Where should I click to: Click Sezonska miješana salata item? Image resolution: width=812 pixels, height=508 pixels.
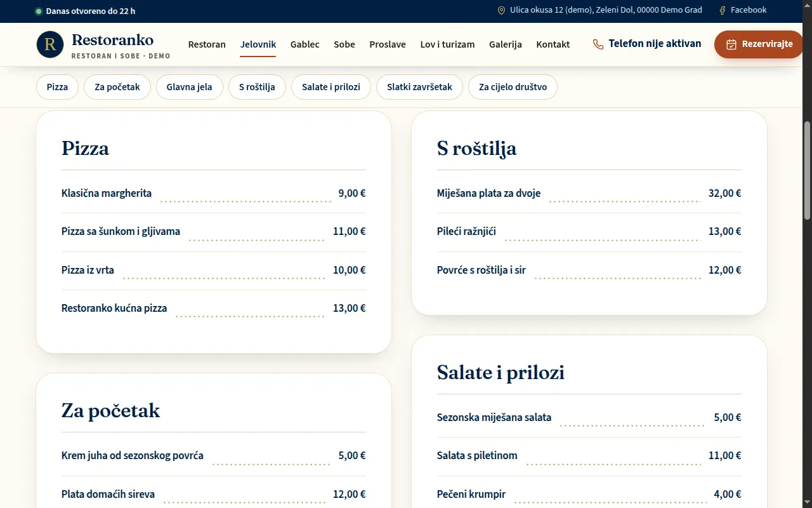(x=494, y=417)
